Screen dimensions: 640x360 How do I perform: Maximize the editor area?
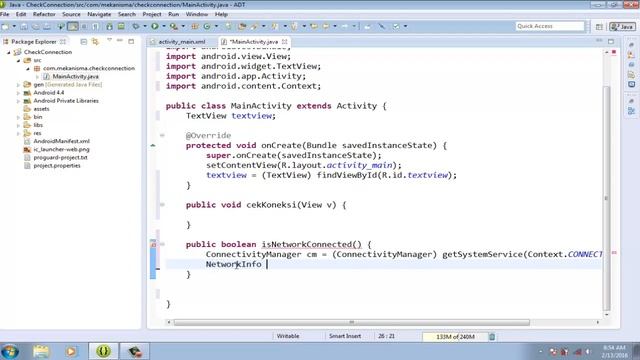(611, 41)
